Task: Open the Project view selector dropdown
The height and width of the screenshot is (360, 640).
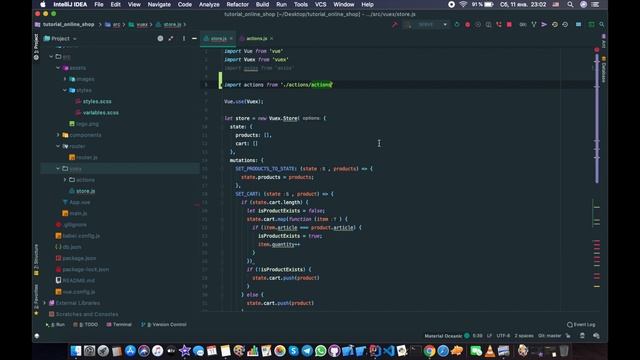Action: (x=60, y=38)
